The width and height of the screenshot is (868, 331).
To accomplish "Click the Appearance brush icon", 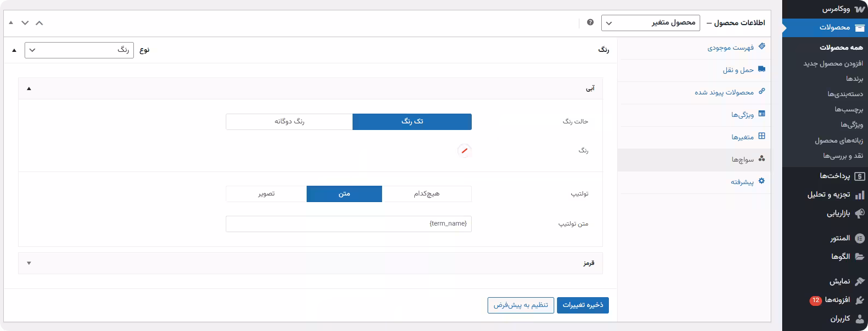I will [860, 281].
